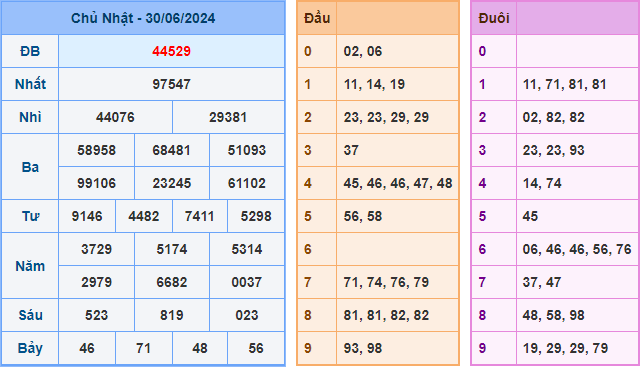The image size is (641, 367).
Task: Click Đầu values 02, 06
Action: click(x=363, y=51)
